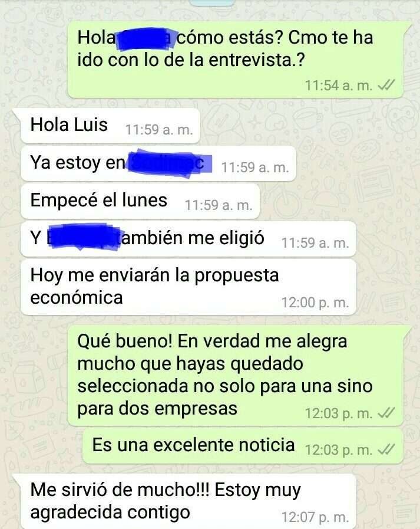Click the 12:07 p. m. timestamp

click(x=315, y=517)
